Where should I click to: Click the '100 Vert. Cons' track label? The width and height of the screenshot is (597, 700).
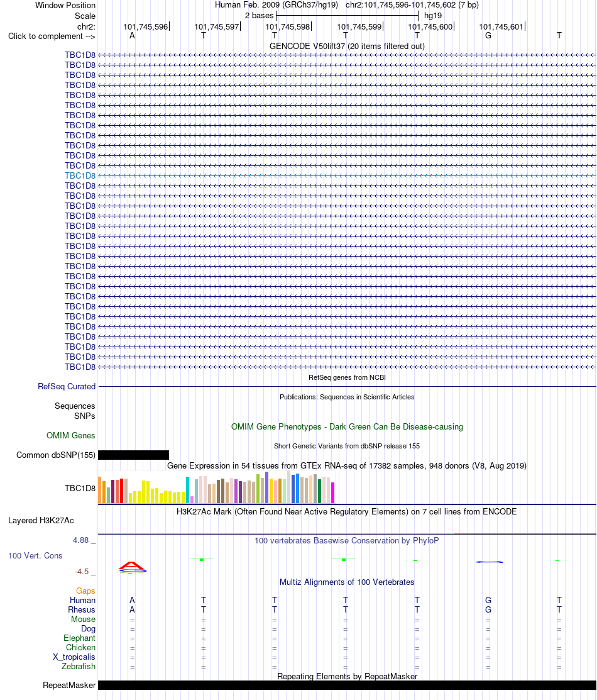[35, 556]
